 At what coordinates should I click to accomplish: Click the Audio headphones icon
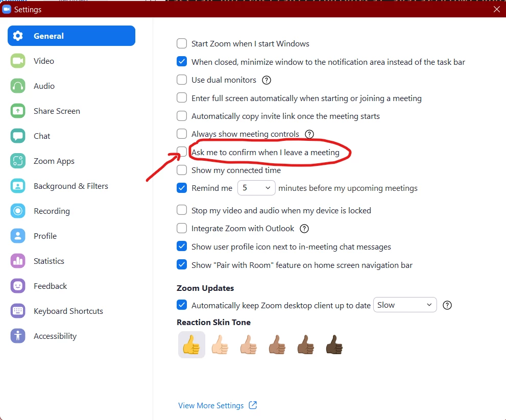click(x=18, y=86)
